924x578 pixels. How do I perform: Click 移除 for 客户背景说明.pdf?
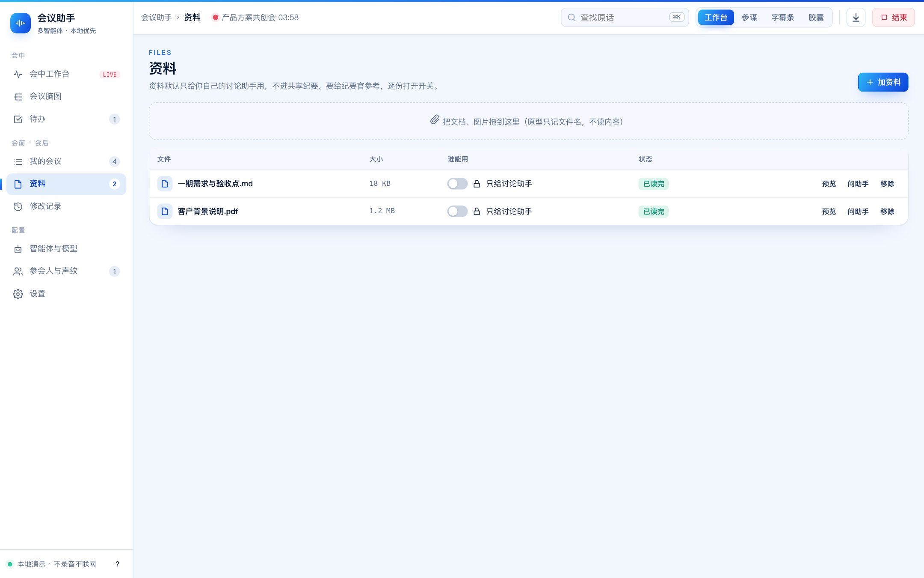coord(887,212)
